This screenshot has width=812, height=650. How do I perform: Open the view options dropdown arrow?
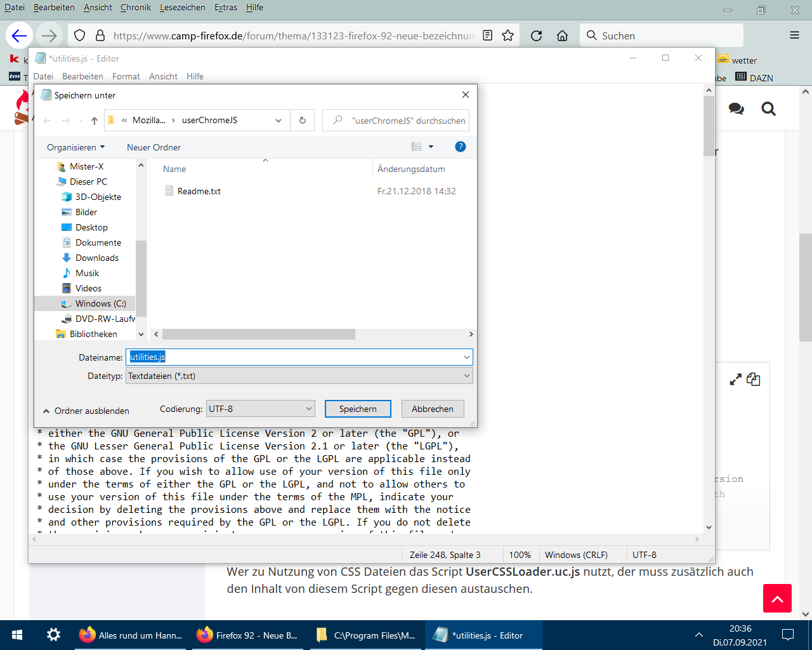tap(431, 147)
